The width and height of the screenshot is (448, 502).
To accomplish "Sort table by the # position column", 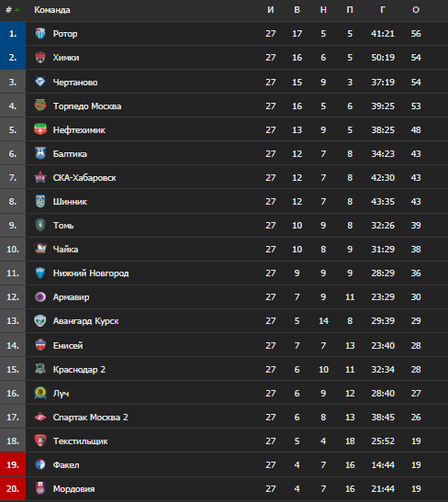I will [13, 10].
